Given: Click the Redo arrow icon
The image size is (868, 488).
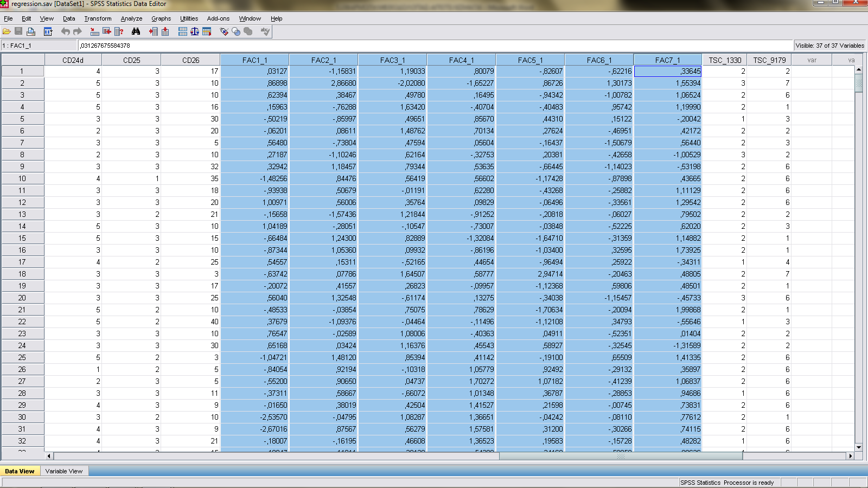Looking at the screenshot, I should [77, 31].
